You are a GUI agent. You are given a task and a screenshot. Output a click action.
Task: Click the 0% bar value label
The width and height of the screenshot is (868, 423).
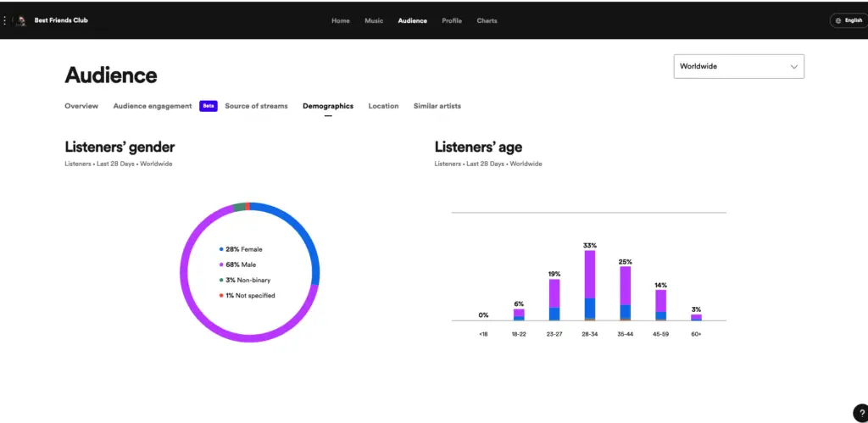click(483, 315)
